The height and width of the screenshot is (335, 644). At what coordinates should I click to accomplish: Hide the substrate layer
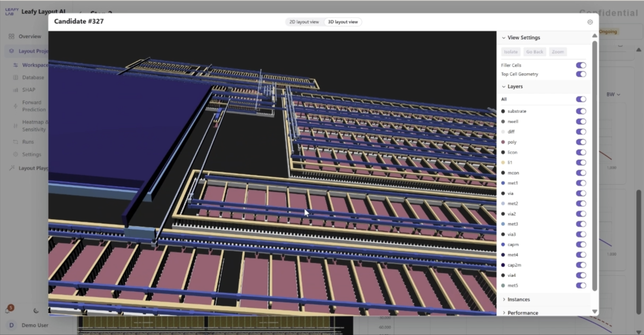pyautogui.click(x=581, y=111)
